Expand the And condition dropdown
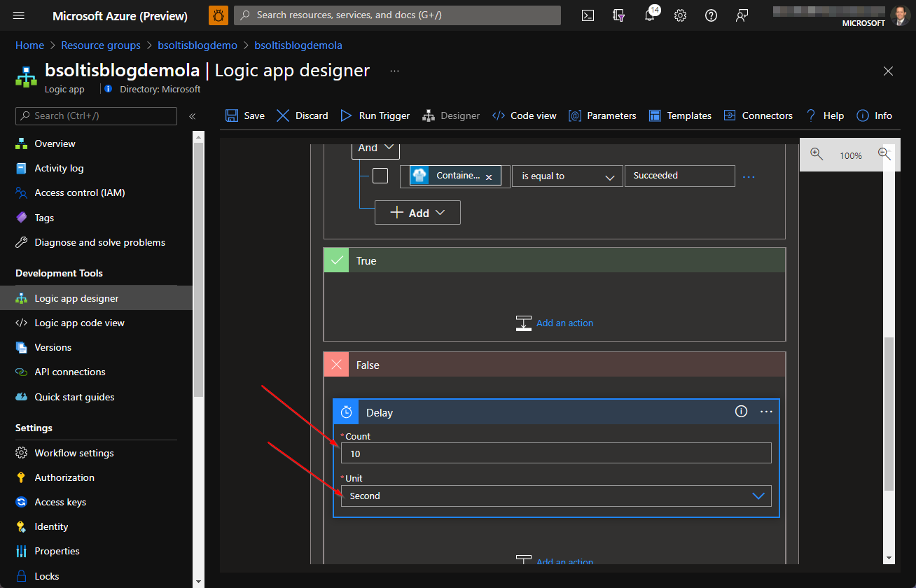Image resolution: width=916 pixels, height=588 pixels. pyautogui.click(x=375, y=148)
